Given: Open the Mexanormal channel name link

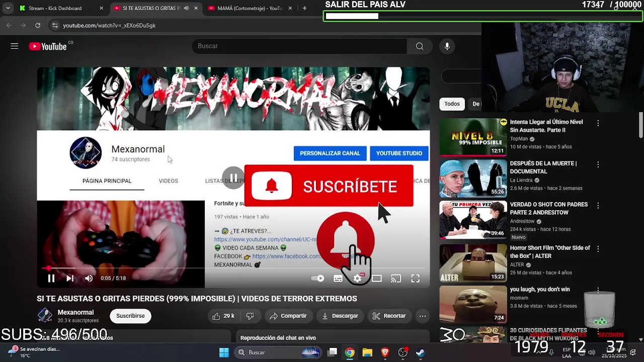Looking at the screenshot, I should click(75, 312).
